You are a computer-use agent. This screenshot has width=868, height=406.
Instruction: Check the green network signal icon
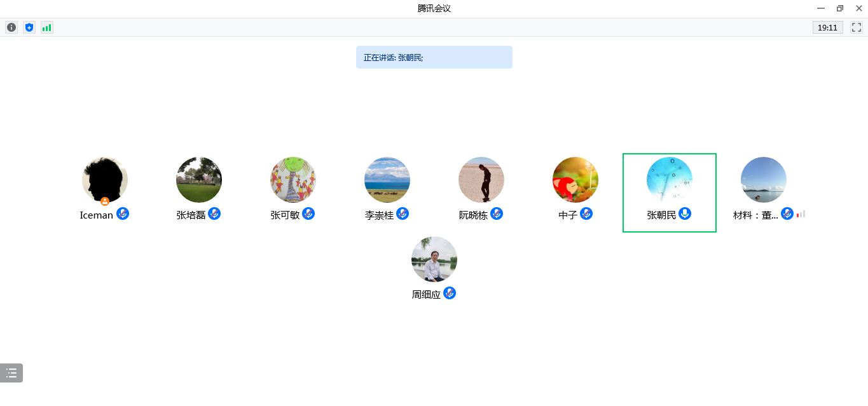(x=47, y=27)
